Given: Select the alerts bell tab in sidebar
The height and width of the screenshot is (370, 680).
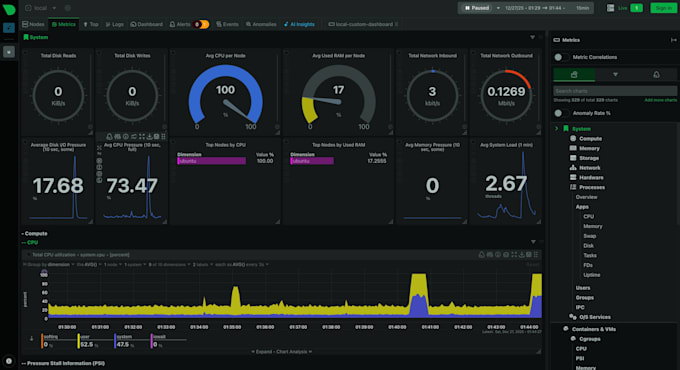Looking at the screenshot, I should [656, 75].
